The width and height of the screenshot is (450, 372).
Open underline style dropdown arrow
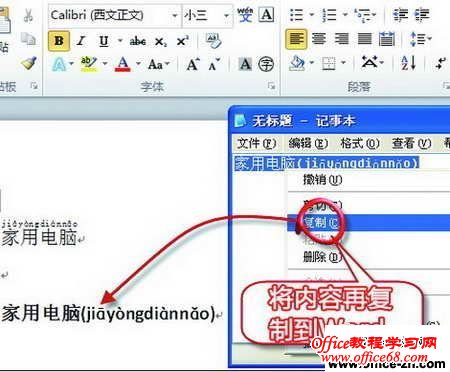click(x=120, y=41)
